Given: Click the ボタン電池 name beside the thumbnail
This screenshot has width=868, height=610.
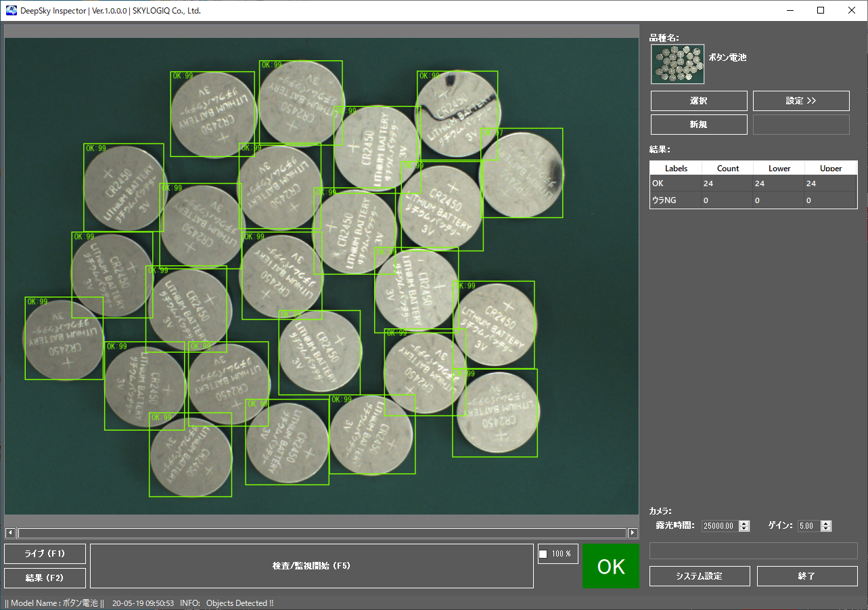Looking at the screenshot, I should tap(728, 58).
